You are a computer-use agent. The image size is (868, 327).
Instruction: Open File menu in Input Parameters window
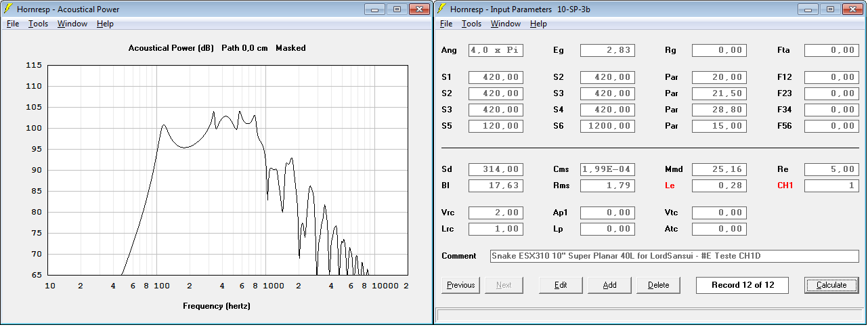(x=446, y=24)
